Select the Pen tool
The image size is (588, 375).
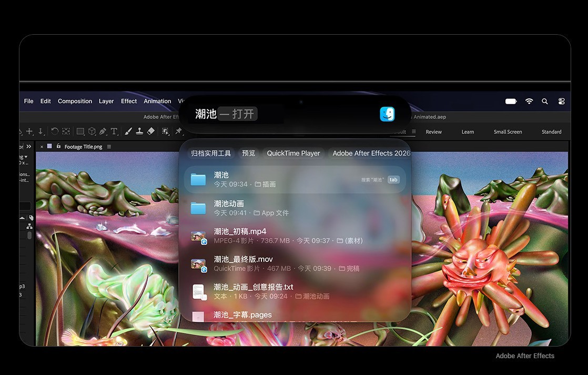[103, 131]
